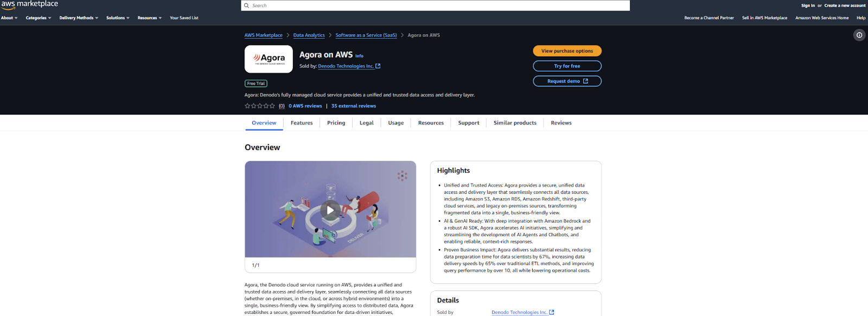Image resolution: width=868 pixels, height=316 pixels.
Task: Click the star rating icons
Action: tap(260, 106)
